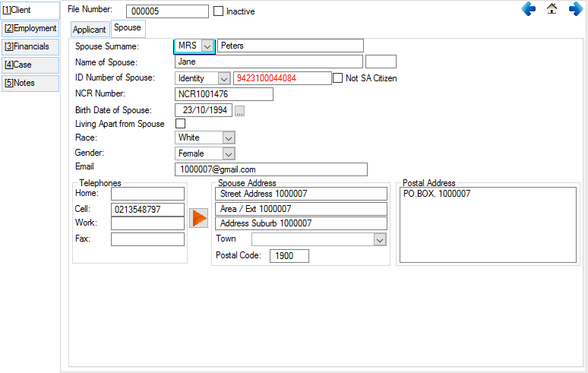Expand the Identity type dropdown
This screenshot has height=373, width=588.
[x=223, y=78]
